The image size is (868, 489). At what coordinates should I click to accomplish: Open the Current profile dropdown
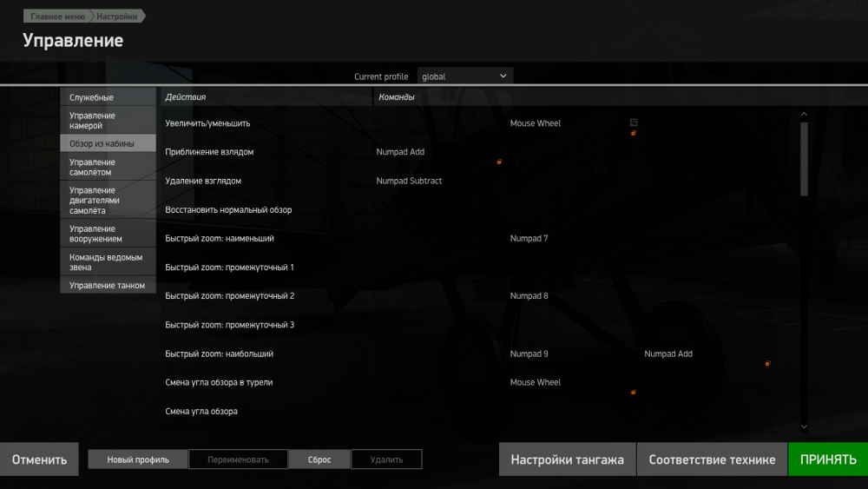(465, 76)
